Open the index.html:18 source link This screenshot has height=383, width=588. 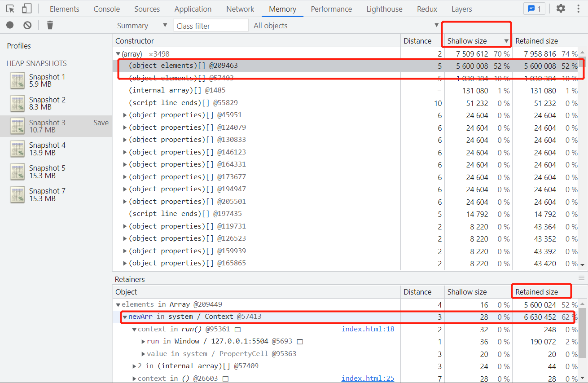368,329
